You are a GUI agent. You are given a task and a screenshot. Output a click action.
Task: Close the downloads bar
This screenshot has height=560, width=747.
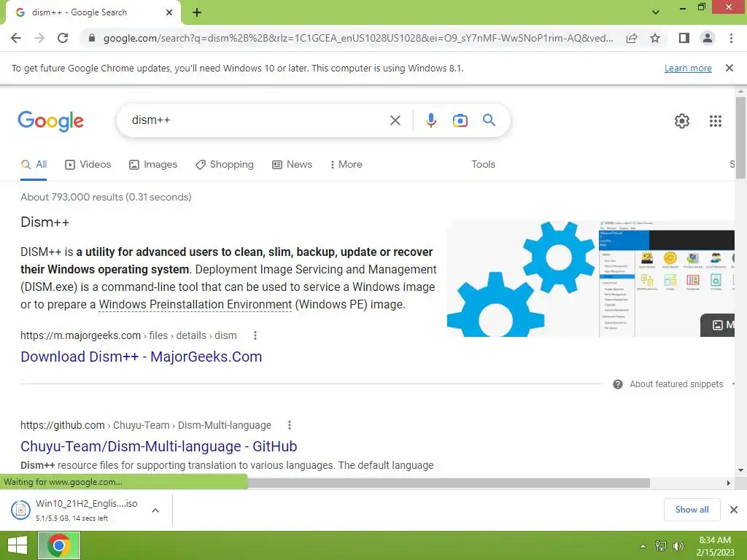pos(734,510)
